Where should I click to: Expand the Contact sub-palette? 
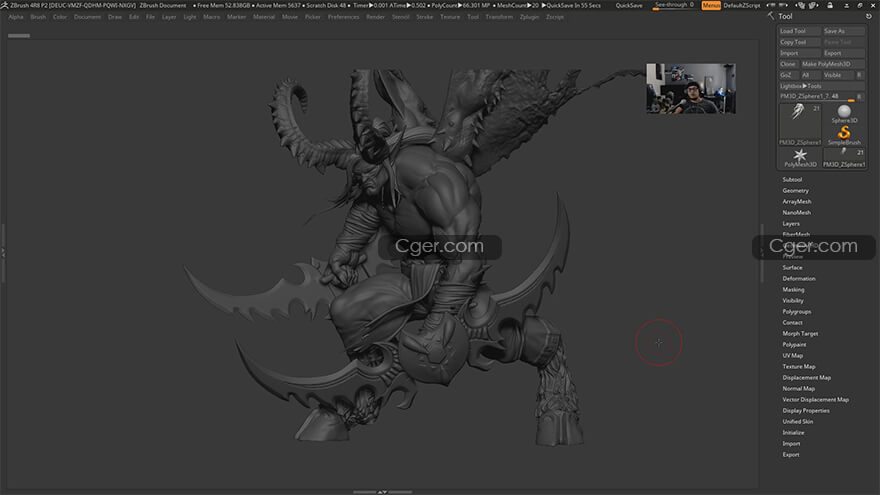tap(792, 323)
